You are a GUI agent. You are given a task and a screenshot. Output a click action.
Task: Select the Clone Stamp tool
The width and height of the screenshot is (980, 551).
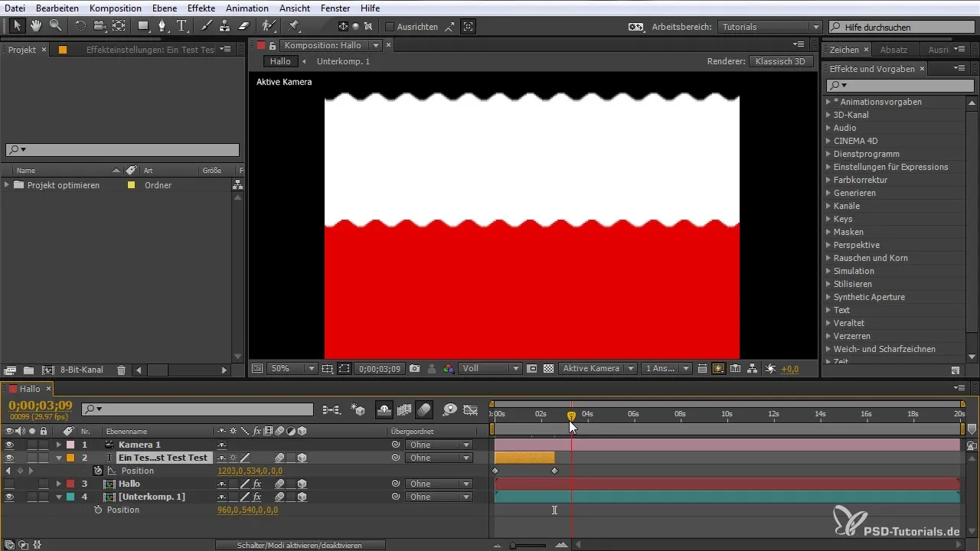224,26
